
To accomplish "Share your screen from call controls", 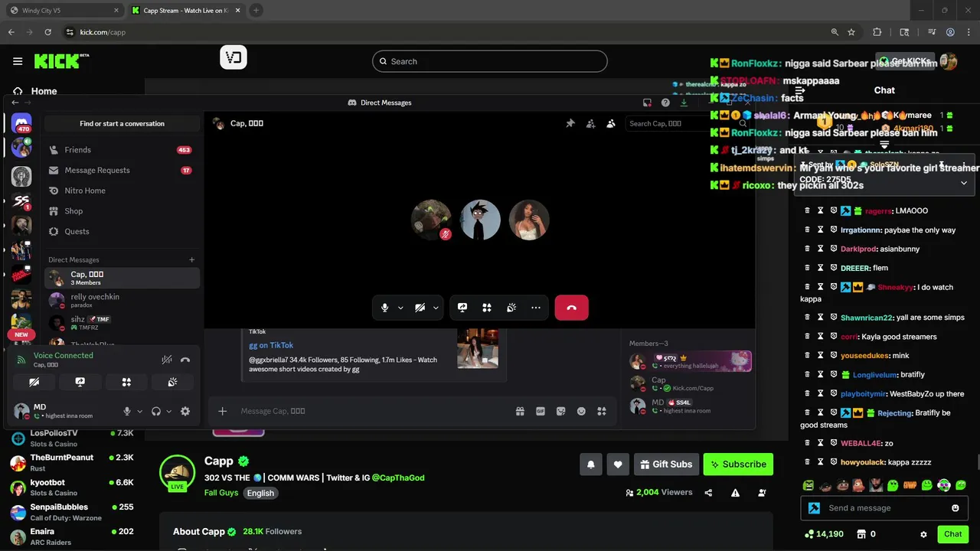I will tap(462, 308).
